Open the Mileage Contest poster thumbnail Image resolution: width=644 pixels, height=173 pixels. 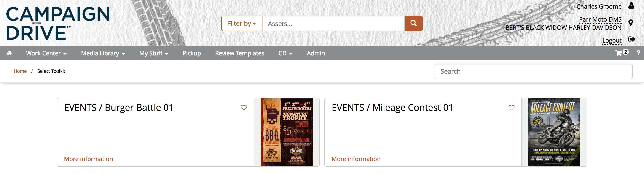tap(554, 132)
